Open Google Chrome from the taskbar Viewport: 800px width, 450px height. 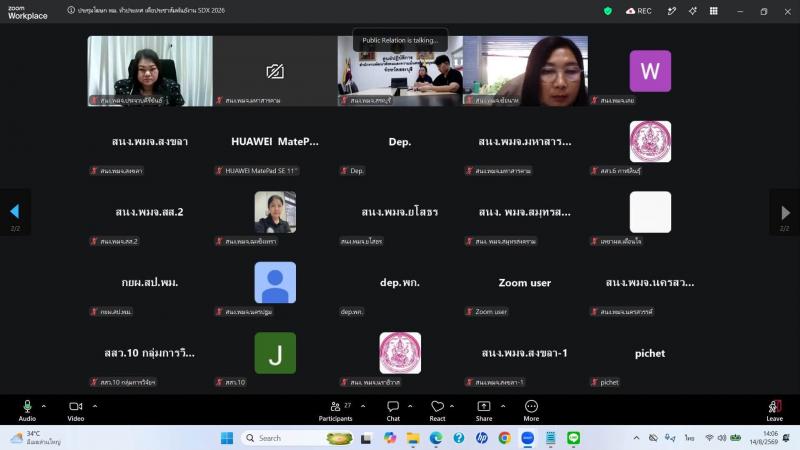505,438
